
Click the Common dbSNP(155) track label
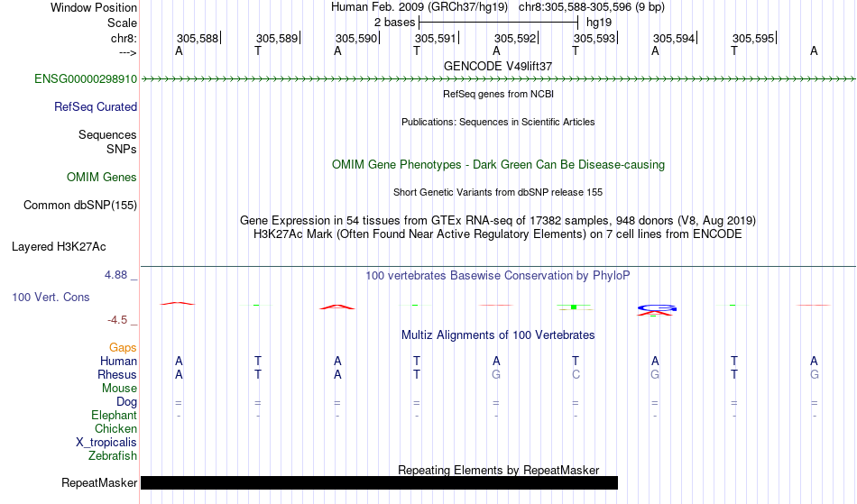(x=80, y=206)
